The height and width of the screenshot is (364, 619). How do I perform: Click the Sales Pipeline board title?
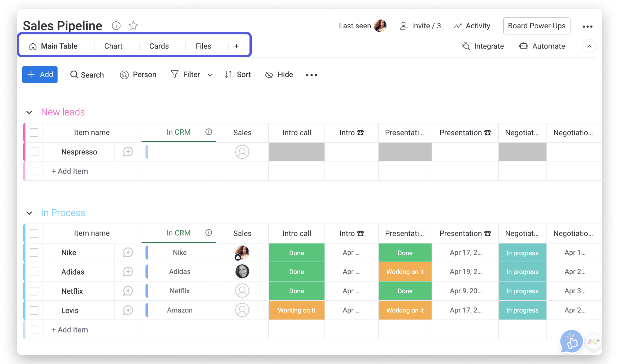coord(62,26)
